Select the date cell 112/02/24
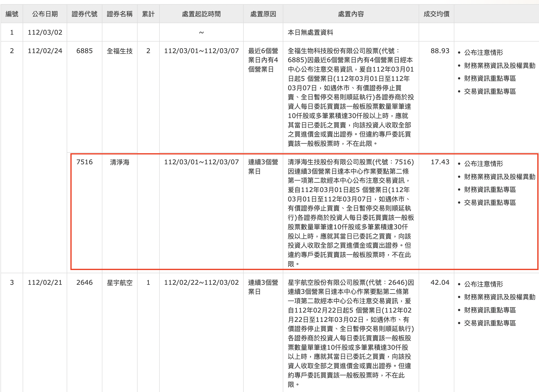539x392 pixels. (45, 51)
